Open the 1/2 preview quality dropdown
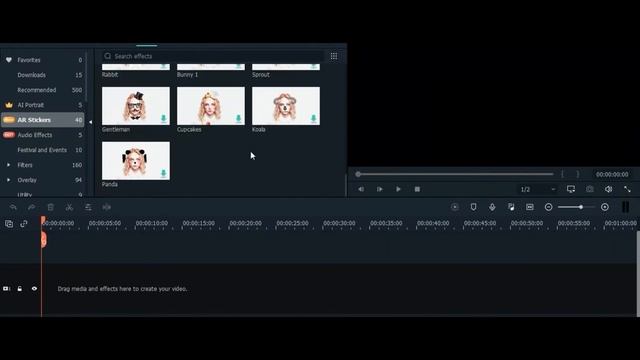 538,189
